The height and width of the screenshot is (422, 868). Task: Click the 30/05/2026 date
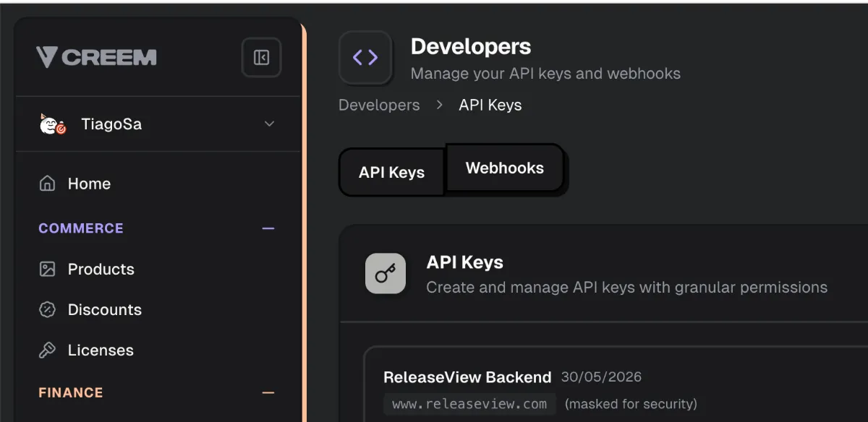click(x=601, y=377)
